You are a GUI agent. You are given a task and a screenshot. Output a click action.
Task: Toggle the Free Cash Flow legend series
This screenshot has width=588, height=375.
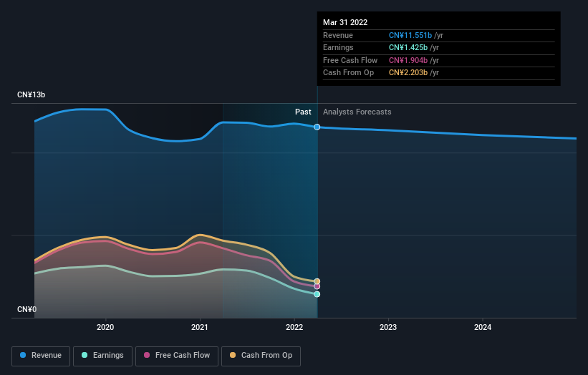[x=177, y=356]
